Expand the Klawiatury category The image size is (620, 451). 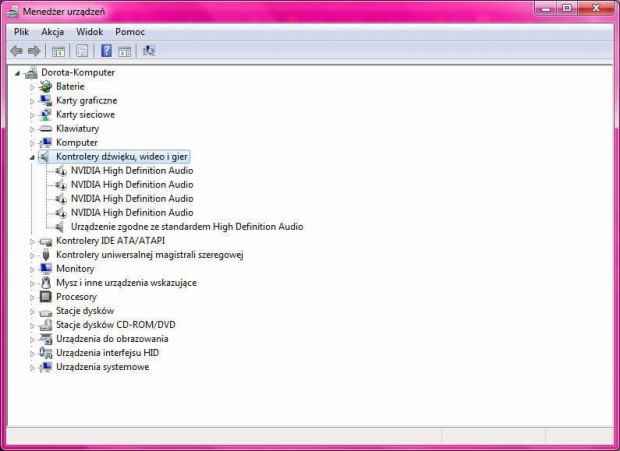tap(32, 129)
